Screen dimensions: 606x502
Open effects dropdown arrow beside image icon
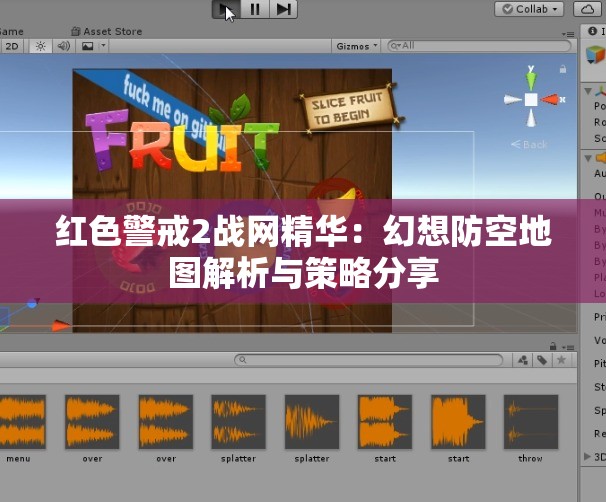(103, 46)
